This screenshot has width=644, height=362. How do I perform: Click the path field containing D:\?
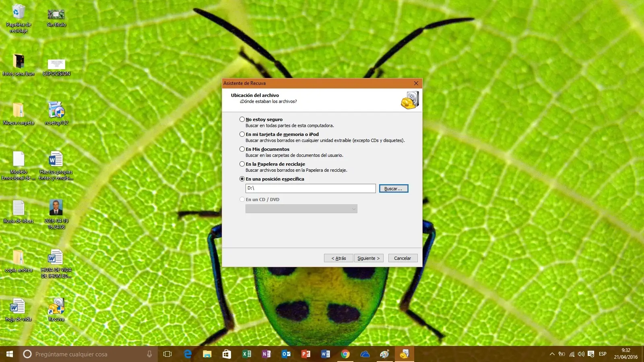(310, 188)
